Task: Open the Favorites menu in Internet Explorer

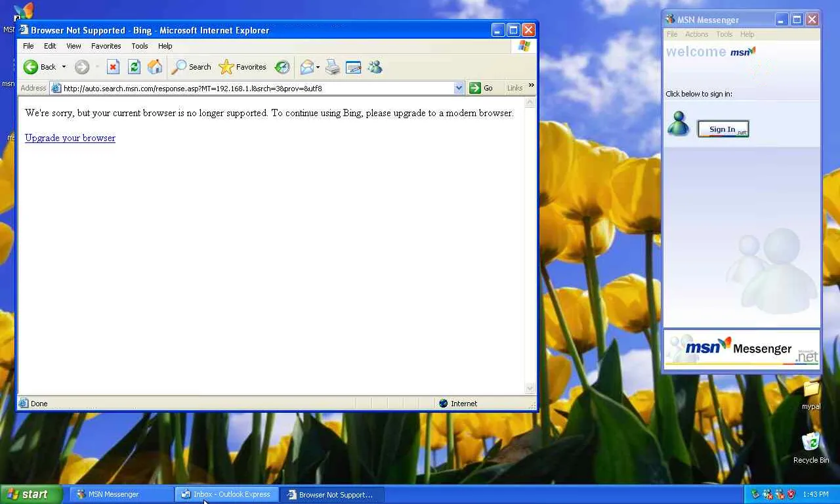Action: point(106,46)
